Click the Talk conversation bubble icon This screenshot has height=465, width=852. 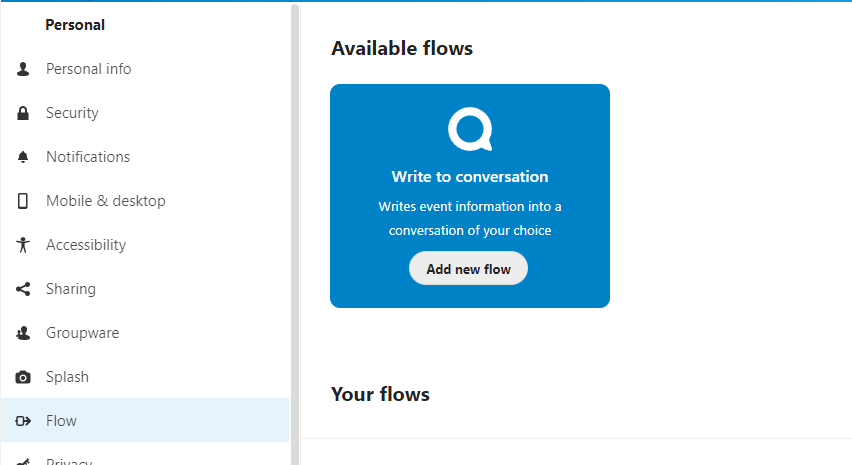point(470,129)
